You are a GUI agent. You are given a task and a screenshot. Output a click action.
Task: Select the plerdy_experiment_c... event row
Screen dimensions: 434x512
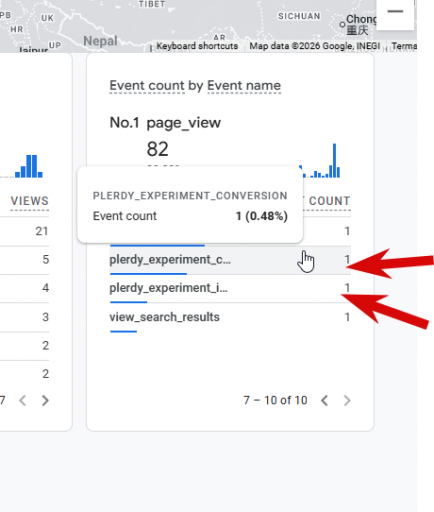pos(230,260)
